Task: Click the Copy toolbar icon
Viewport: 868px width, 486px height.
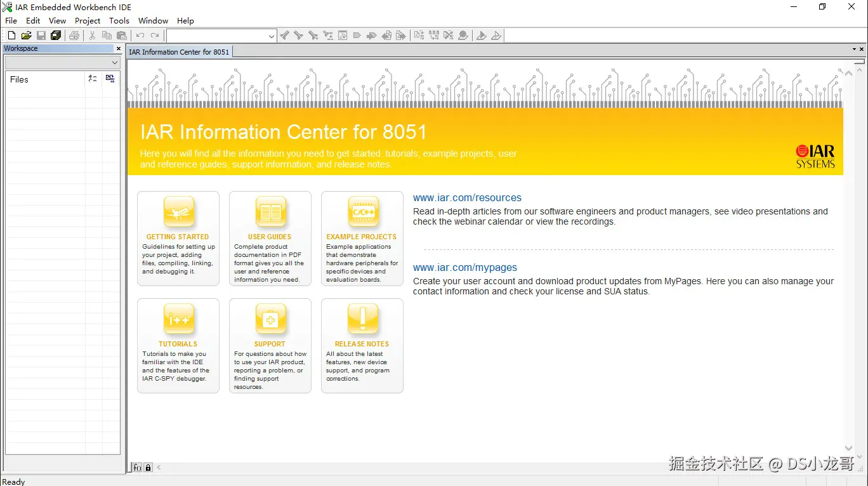Action: [107, 36]
